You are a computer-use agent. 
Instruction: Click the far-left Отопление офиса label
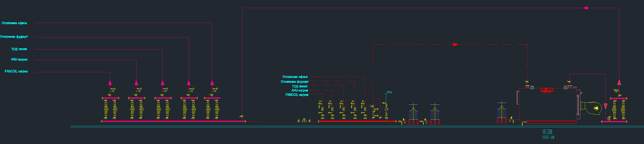(x=14, y=23)
